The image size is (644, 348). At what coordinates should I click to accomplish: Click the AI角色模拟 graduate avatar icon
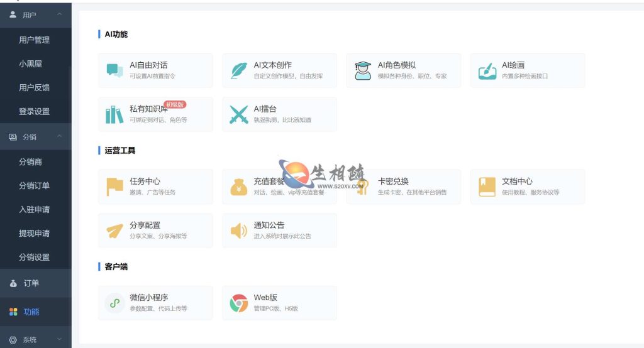(x=363, y=70)
